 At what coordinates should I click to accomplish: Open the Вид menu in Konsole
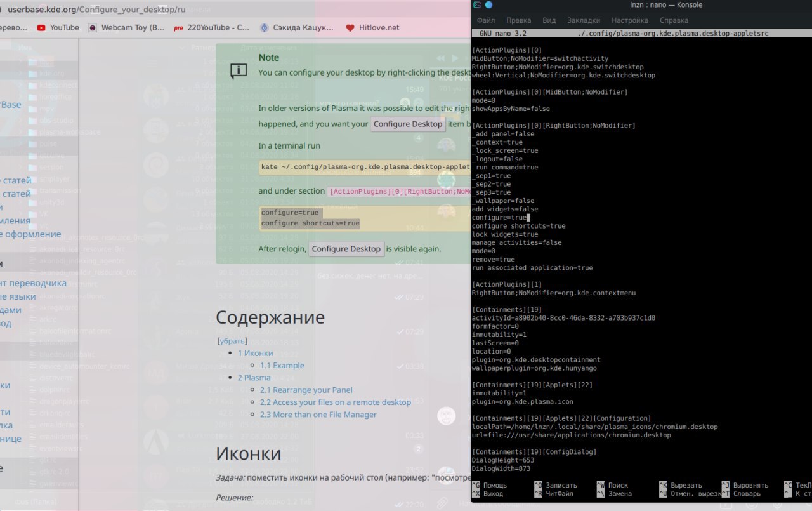click(x=549, y=20)
